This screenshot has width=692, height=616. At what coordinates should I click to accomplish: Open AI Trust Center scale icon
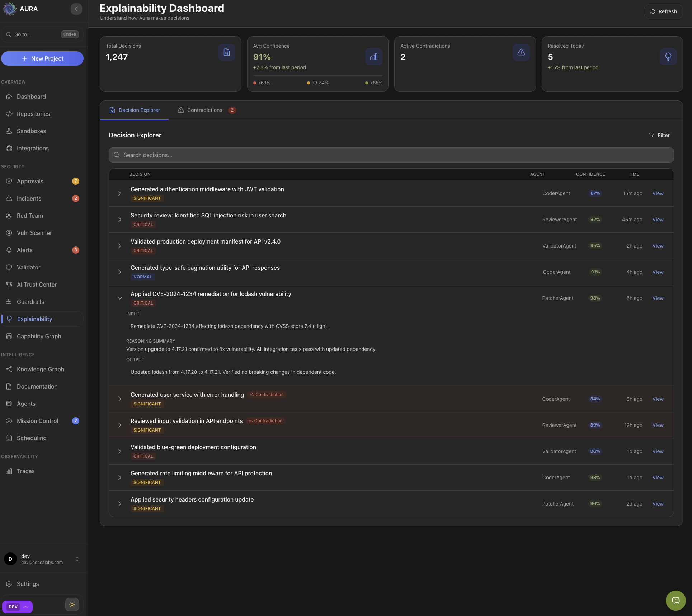point(9,285)
